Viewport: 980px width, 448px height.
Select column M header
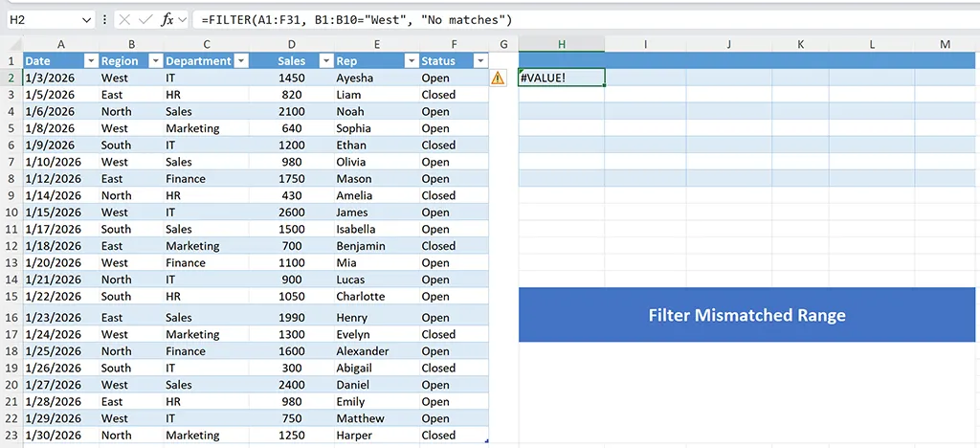945,44
